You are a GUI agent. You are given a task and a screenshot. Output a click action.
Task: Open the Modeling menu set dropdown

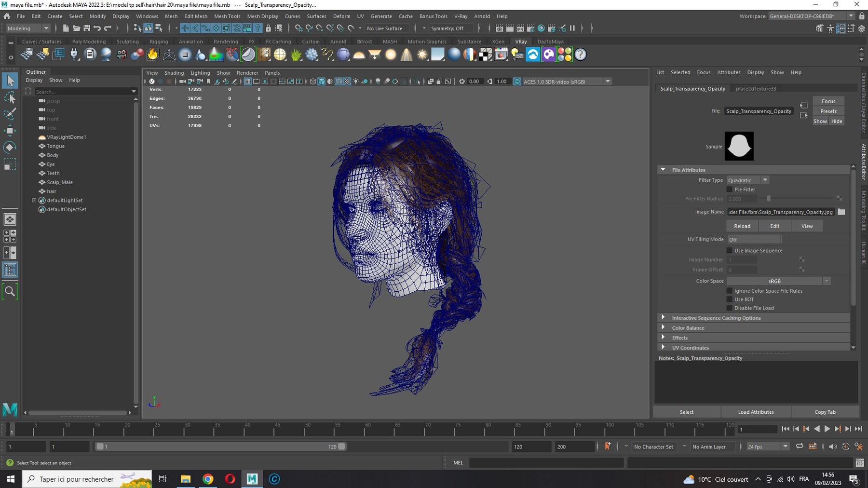(28, 28)
